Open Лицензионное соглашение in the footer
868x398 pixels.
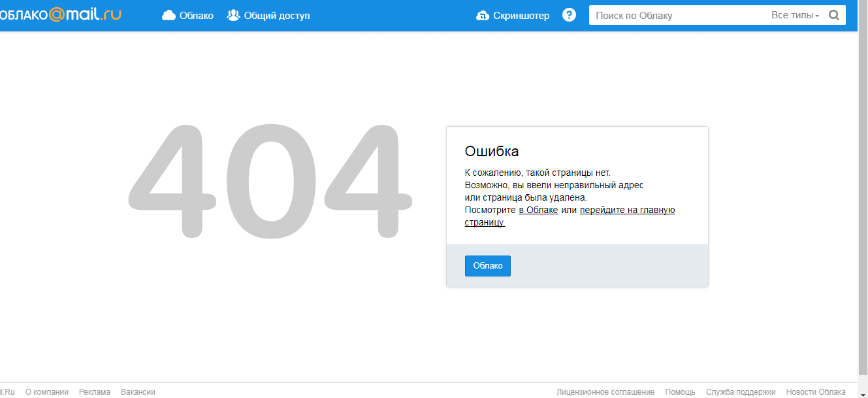click(605, 392)
